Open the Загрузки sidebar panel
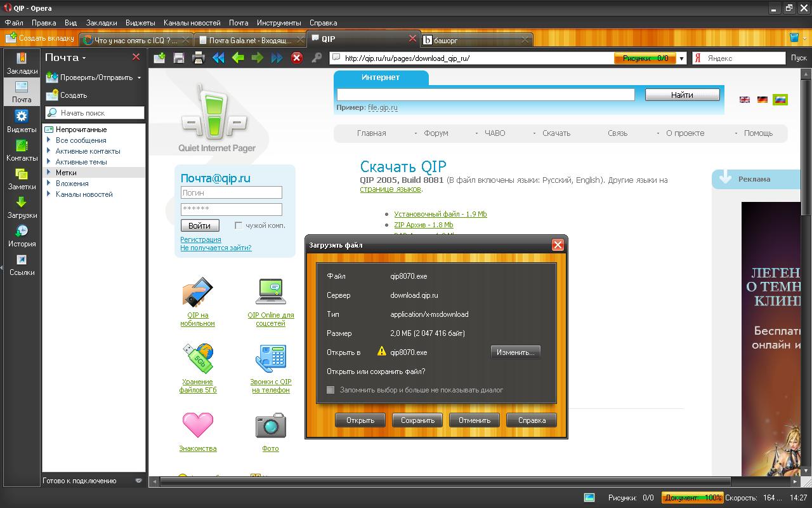This screenshot has height=508, width=812. coord(22,207)
